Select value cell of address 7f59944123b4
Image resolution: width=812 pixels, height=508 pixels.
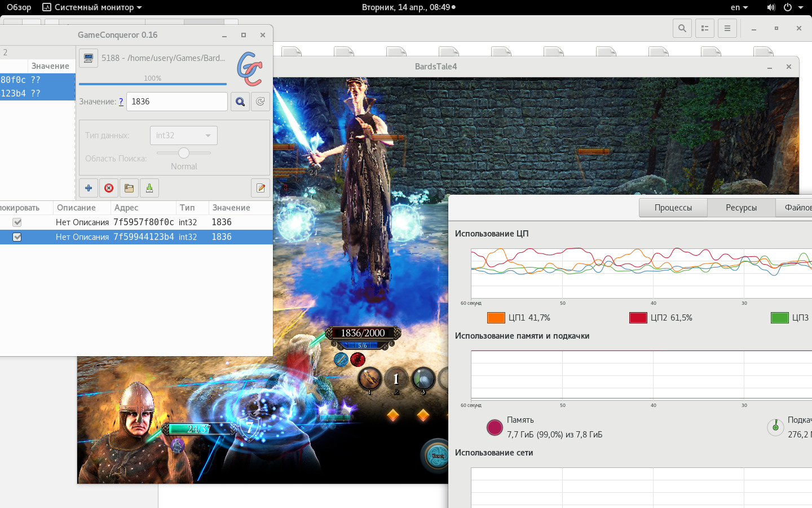pos(241,237)
